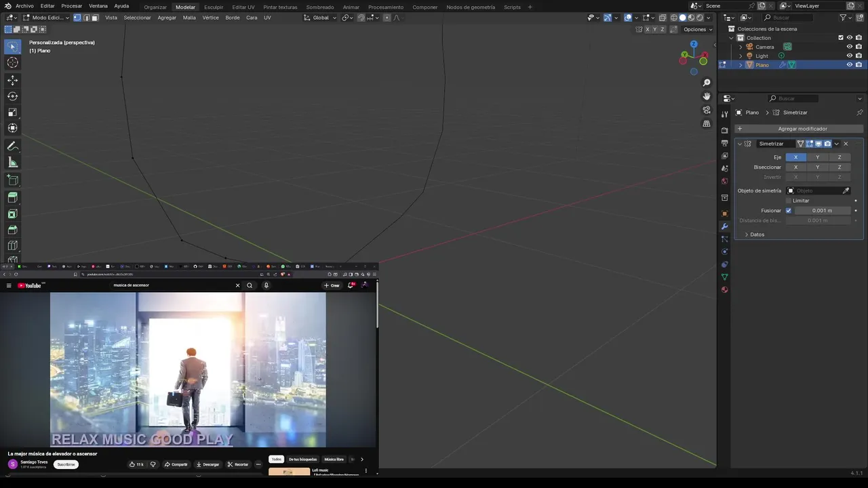The height and width of the screenshot is (488, 868).
Task: Toggle camera view in viewport
Action: [x=707, y=110]
